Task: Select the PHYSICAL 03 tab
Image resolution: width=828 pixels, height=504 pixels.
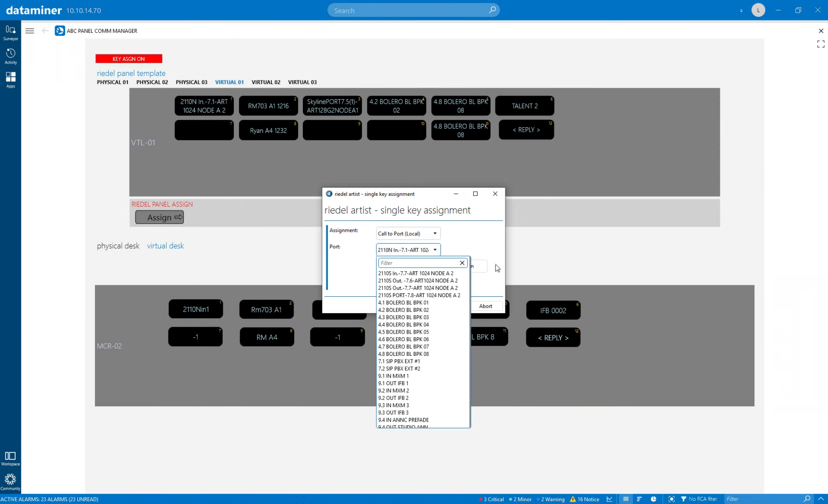Action: tap(191, 82)
